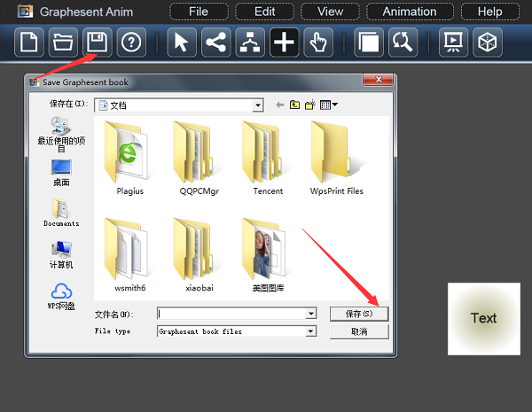
Task: Expand the File type dropdown arrow
Action: click(x=311, y=331)
